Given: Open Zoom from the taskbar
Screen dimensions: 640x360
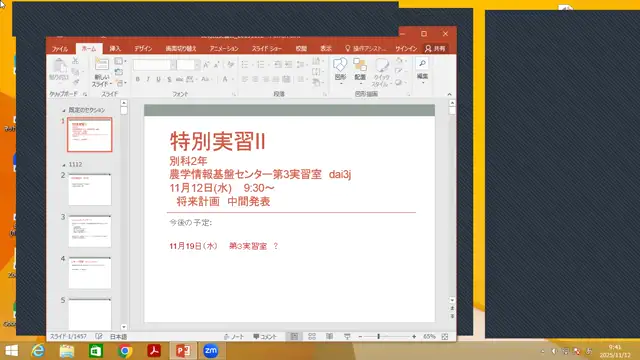Looking at the screenshot, I should [x=211, y=351].
